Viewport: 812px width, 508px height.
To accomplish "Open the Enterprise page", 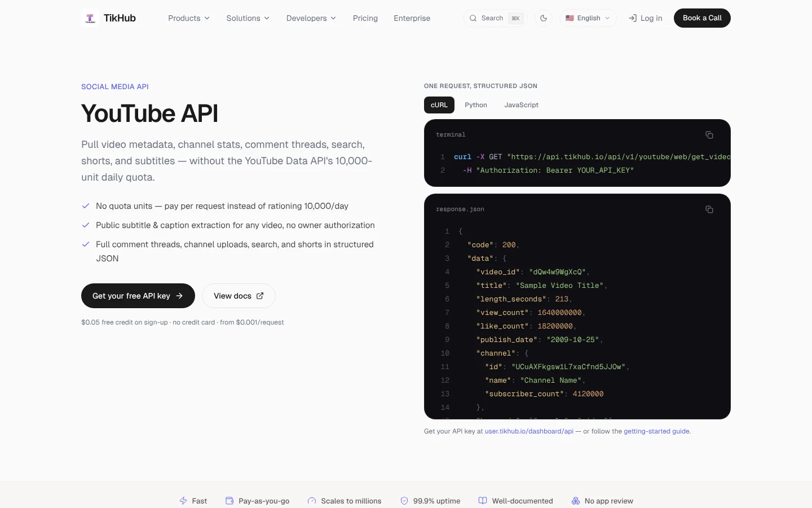I will [412, 18].
